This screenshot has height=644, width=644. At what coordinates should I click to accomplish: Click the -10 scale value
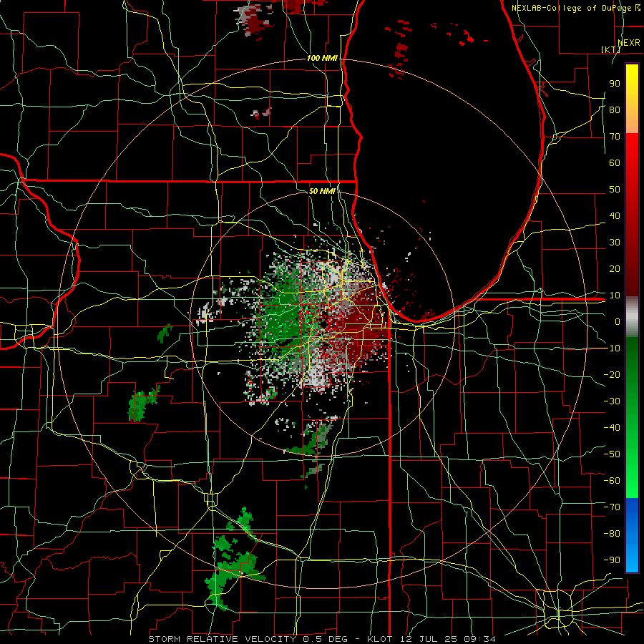pos(612,348)
